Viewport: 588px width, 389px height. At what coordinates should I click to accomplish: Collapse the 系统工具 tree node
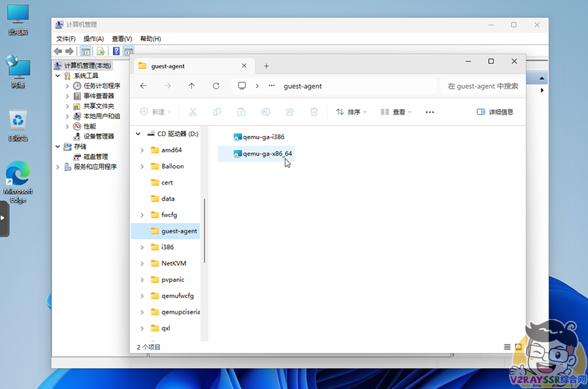tap(58, 75)
